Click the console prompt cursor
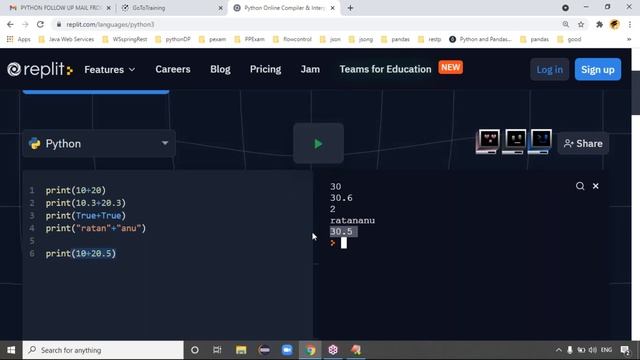 [344, 243]
